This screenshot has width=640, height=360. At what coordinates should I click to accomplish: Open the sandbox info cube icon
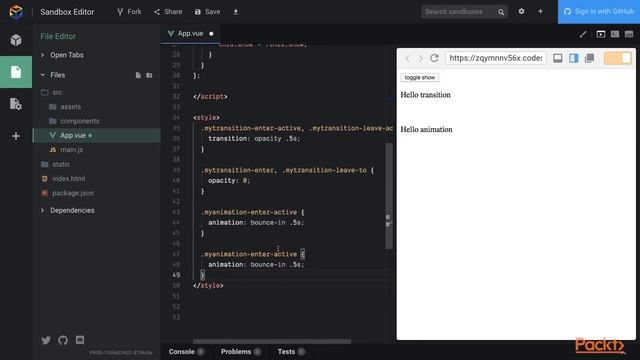coord(16,40)
